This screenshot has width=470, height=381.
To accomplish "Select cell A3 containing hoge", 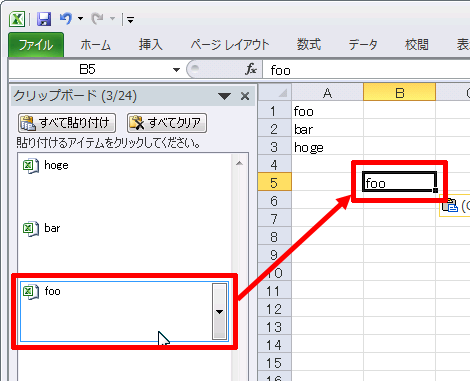I will click(327, 147).
